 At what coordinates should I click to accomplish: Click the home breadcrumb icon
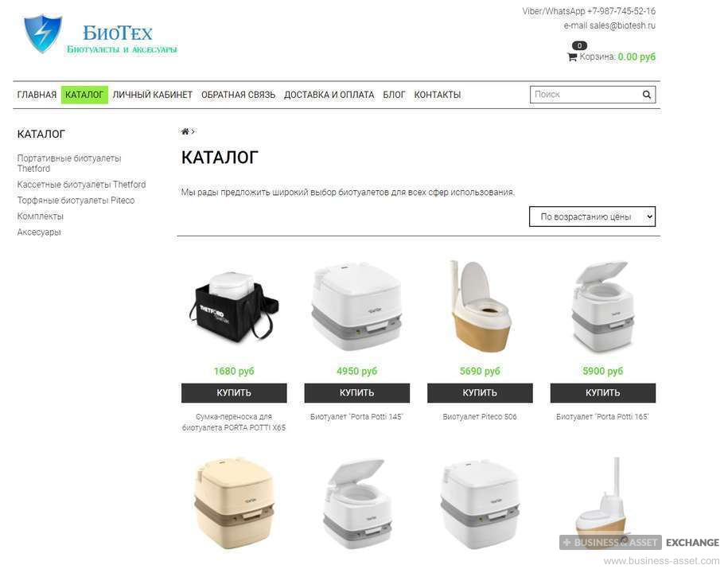click(185, 131)
